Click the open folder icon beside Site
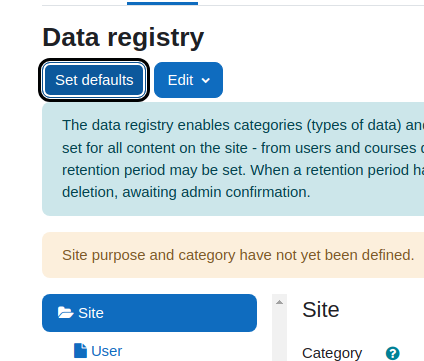Screen dimensions: 424x361 coord(65,313)
